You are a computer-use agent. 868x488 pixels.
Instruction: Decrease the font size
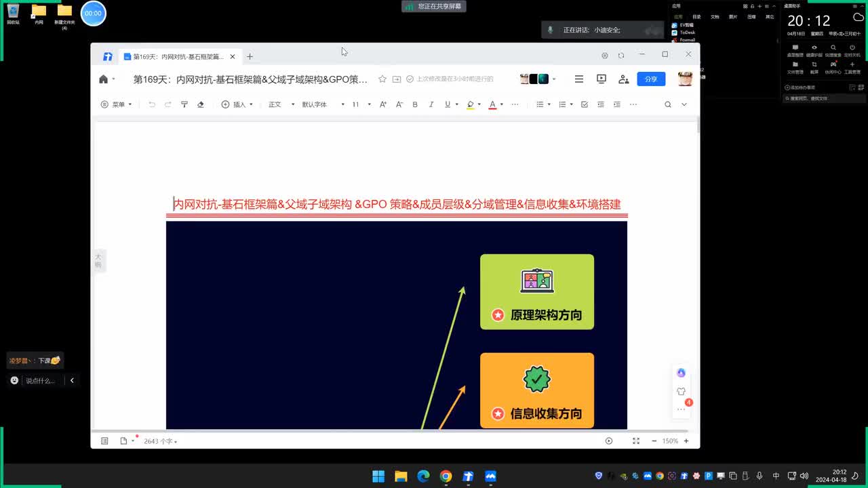(399, 104)
